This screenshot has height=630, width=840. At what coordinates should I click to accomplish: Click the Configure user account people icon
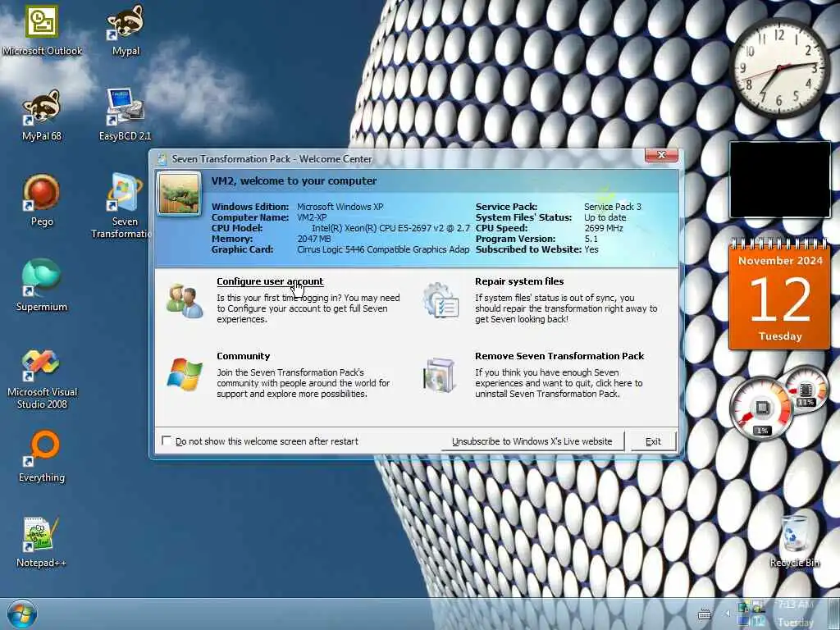click(185, 301)
